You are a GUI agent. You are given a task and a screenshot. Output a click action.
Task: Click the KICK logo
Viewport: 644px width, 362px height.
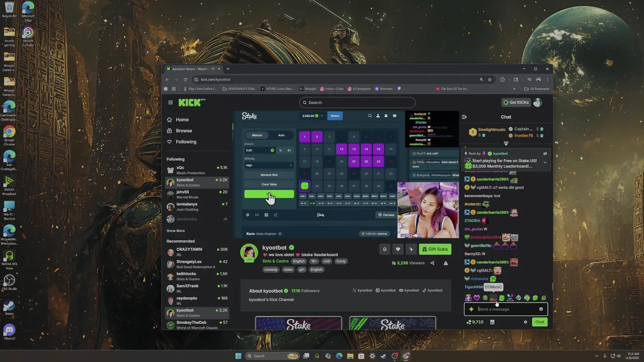point(192,103)
